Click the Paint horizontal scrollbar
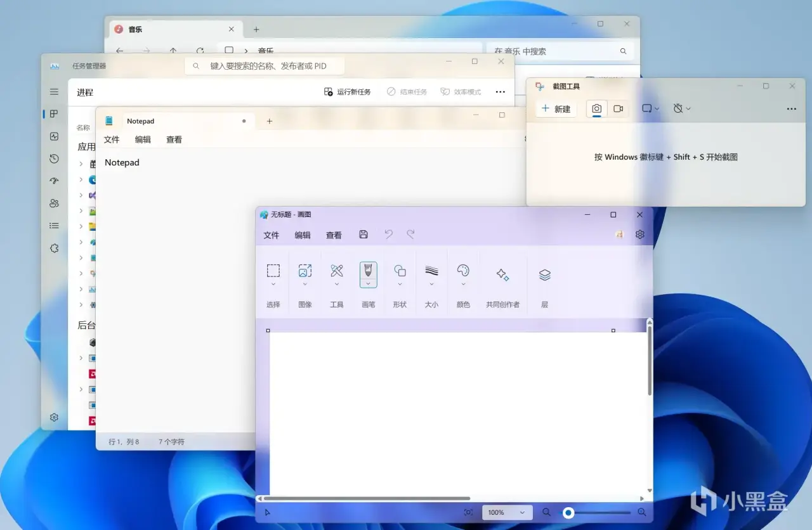 pos(367,499)
